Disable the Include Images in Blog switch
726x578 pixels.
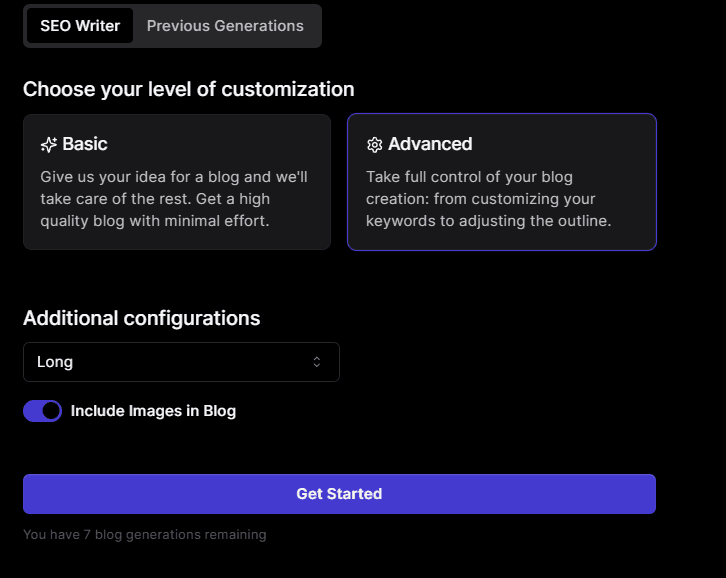pyautogui.click(x=43, y=411)
